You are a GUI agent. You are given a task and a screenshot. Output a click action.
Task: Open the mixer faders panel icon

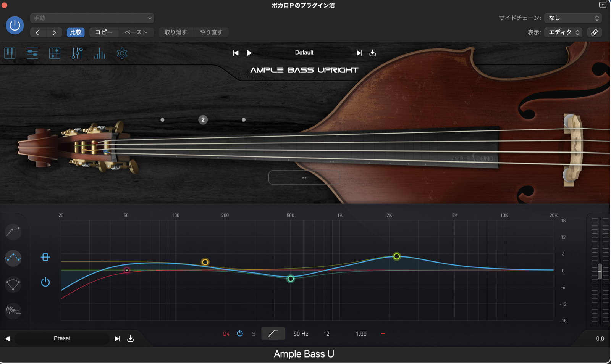click(77, 53)
